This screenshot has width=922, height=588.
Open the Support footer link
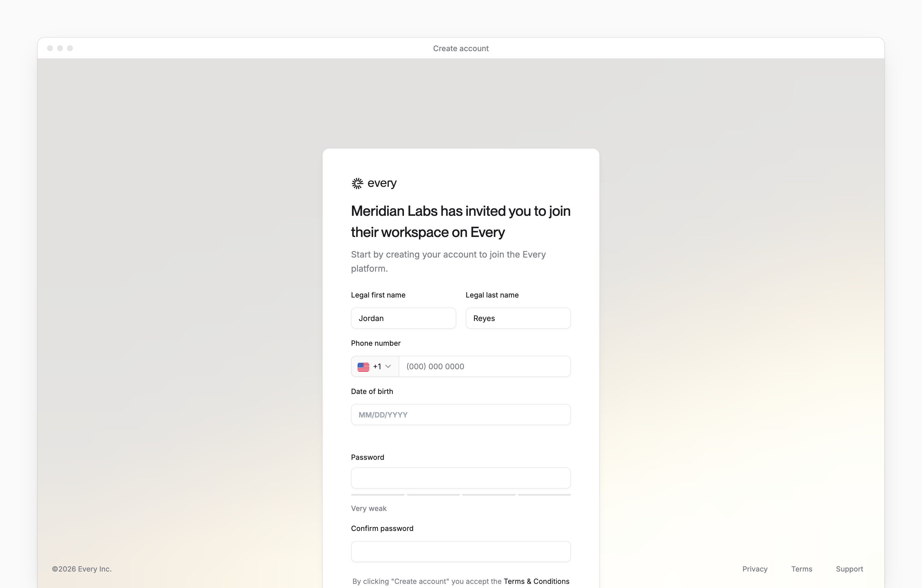[849, 569]
